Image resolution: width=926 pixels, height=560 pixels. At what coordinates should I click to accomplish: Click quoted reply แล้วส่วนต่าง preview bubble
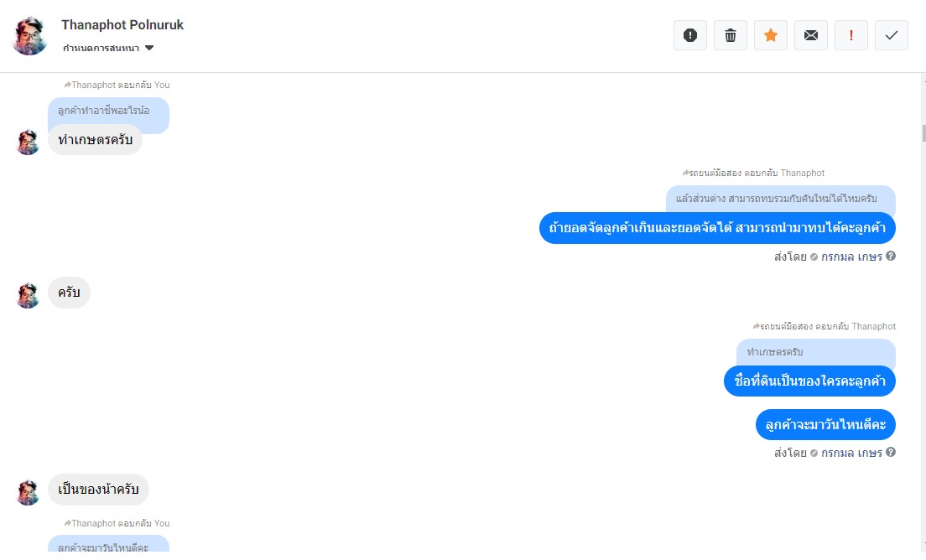pyautogui.click(x=781, y=200)
